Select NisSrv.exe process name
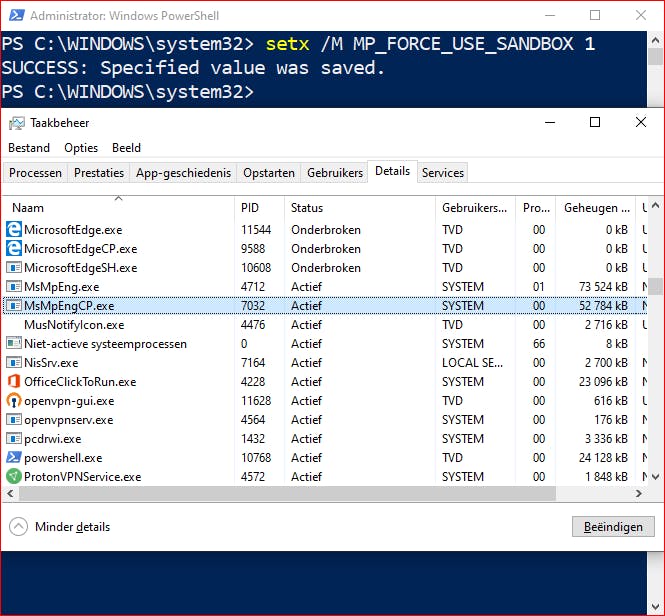665x616 pixels. (x=51, y=363)
